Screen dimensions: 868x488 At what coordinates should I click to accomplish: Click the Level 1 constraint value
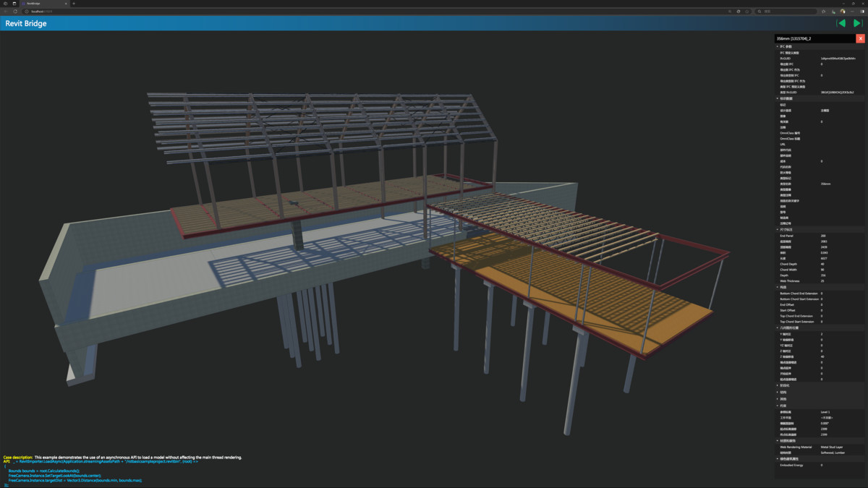pos(825,412)
